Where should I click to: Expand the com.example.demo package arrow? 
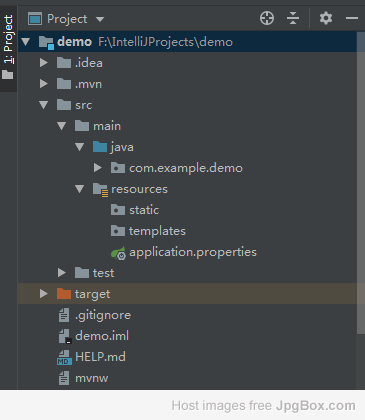click(x=97, y=168)
